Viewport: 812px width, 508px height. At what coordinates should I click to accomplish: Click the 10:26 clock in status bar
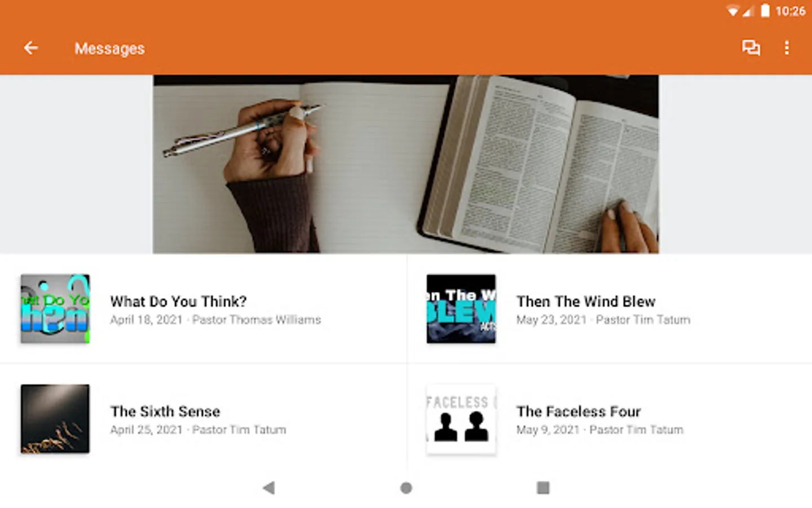tap(791, 11)
